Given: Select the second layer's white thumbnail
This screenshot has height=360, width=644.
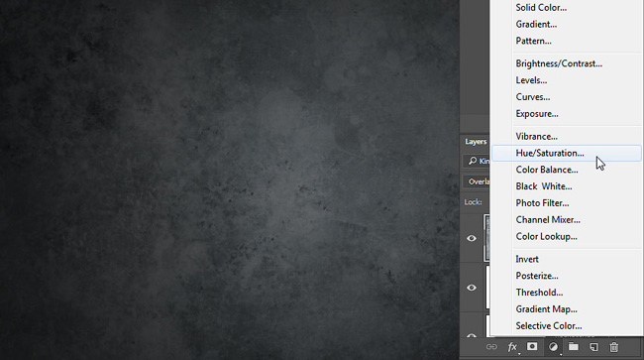Looking at the screenshot, I should click(487, 288).
